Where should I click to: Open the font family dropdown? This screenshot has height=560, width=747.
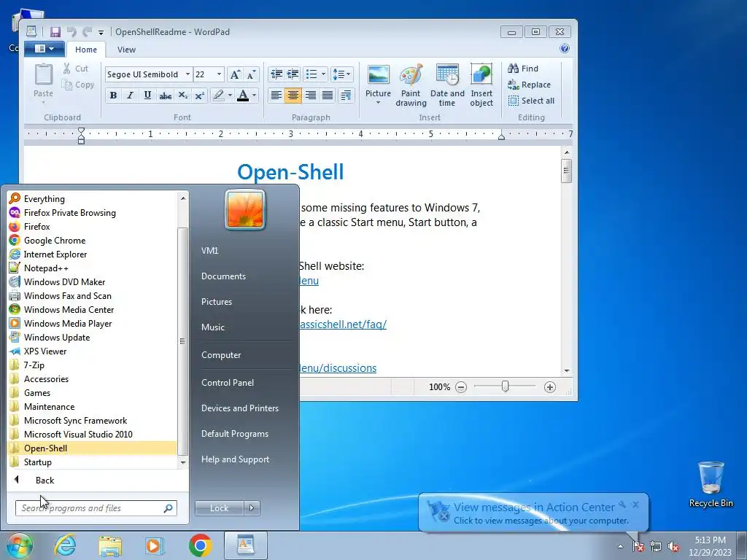click(x=187, y=74)
